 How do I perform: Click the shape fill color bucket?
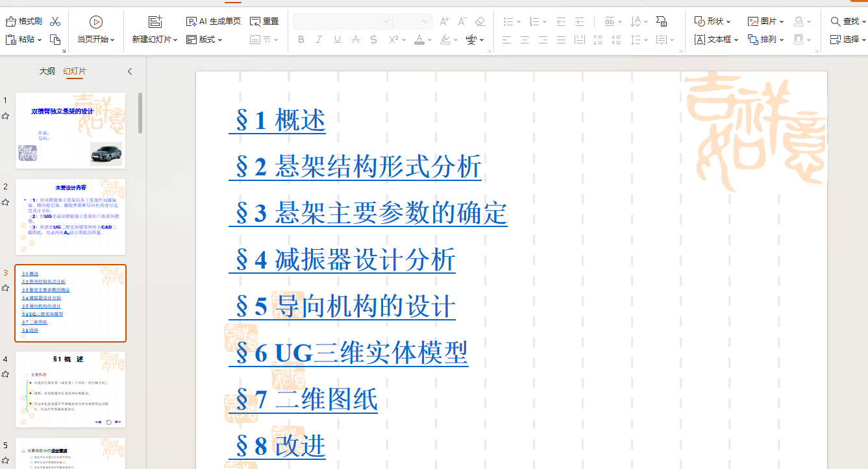point(799,21)
